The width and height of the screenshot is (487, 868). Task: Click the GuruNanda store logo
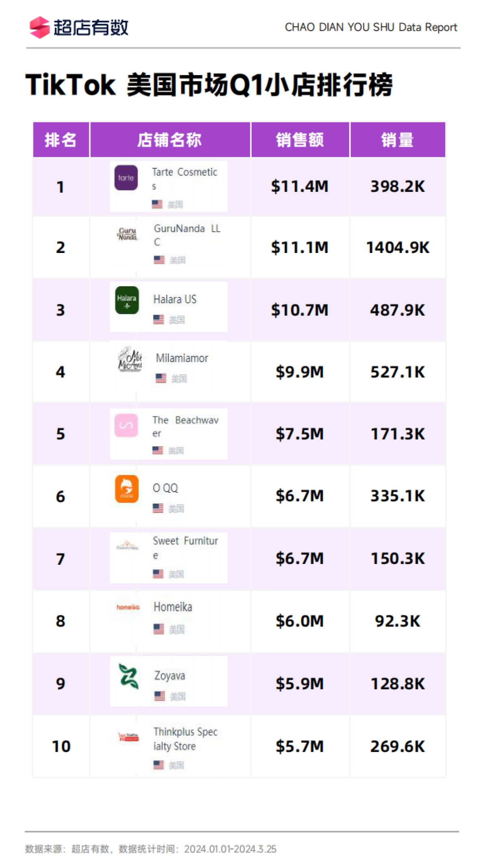coord(127,234)
